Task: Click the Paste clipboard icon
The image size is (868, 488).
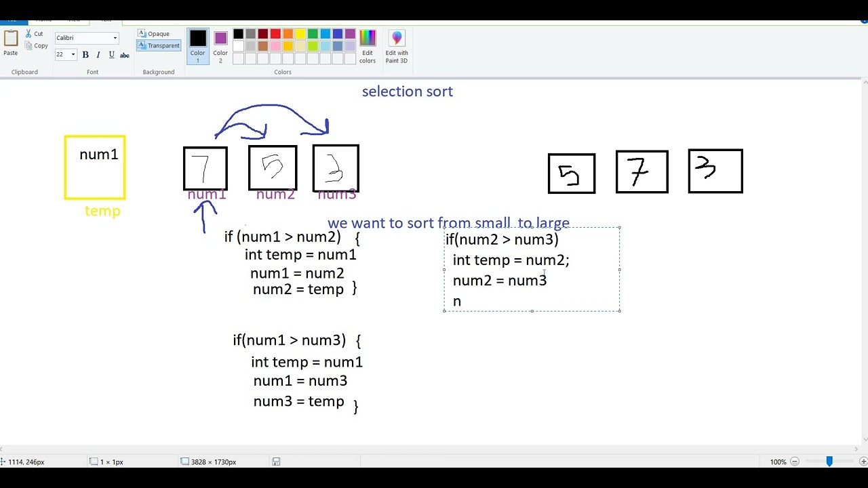Action: 11,39
